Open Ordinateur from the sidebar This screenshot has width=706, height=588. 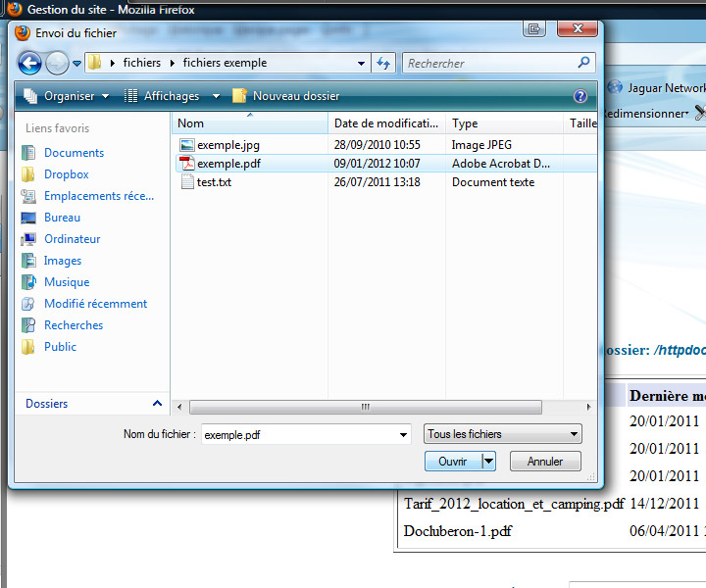pyautogui.click(x=72, y=239)
